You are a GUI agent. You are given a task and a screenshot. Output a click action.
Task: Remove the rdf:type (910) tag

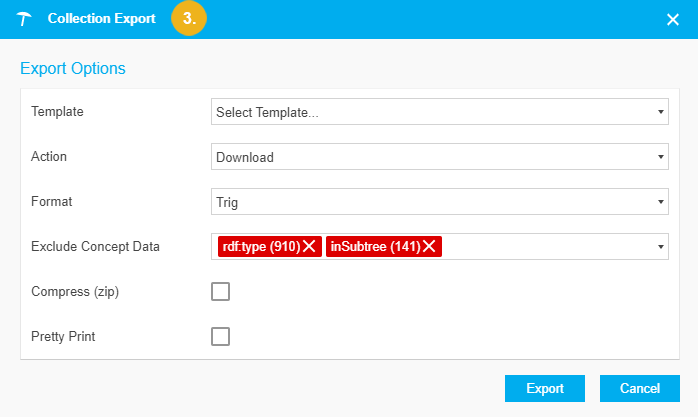[x=310, y=247]
